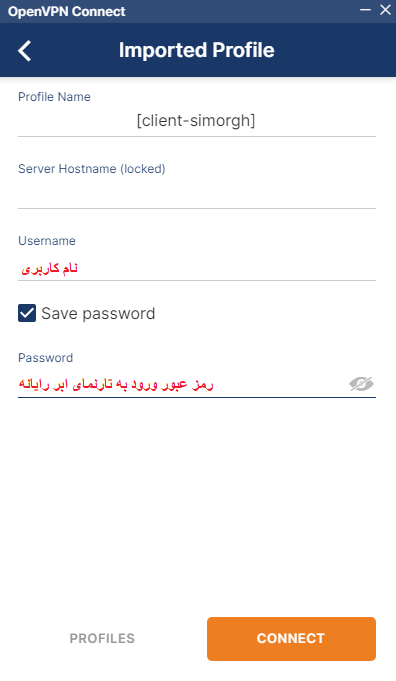Click the Password field label
The image size is (396, 681).
pyautogui.click(x=46, y=358)
